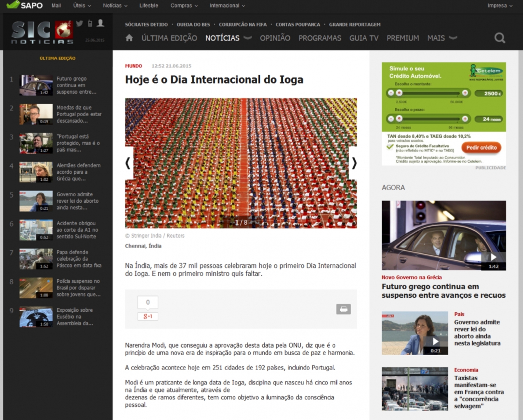
Task: Print the article using printer icon
Action: 343,309
